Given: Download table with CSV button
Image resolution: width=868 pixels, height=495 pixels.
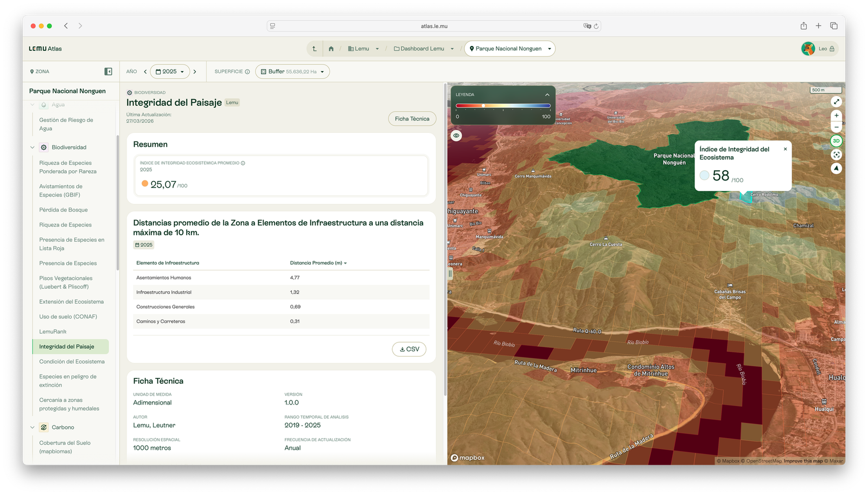Looking at the screenshot, I should point(409,349).
